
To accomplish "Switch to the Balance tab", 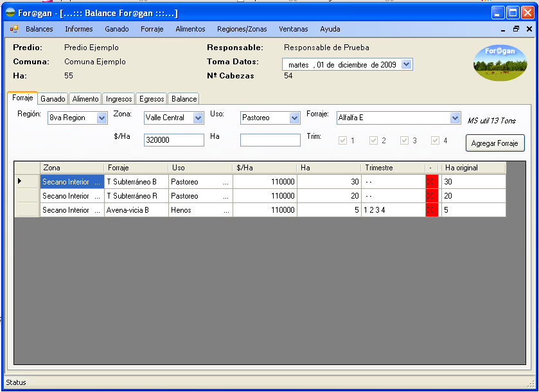I will [184, 99].
